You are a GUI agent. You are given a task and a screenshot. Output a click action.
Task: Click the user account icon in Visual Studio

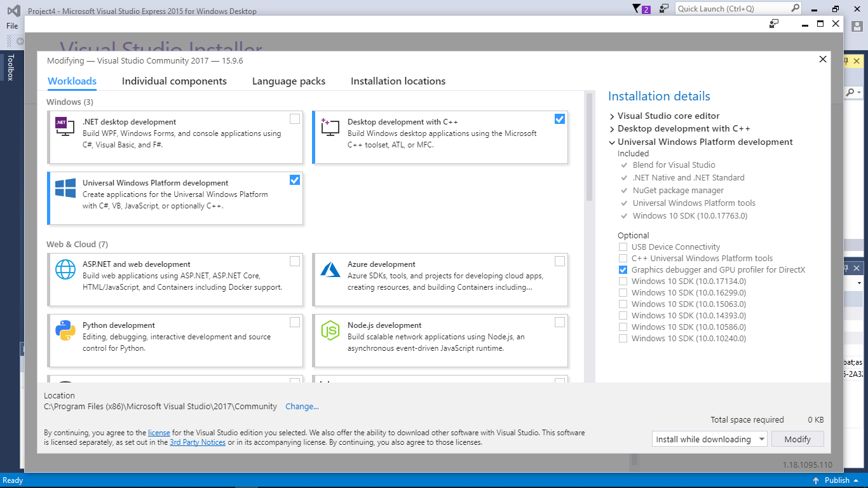click(857, 26)
